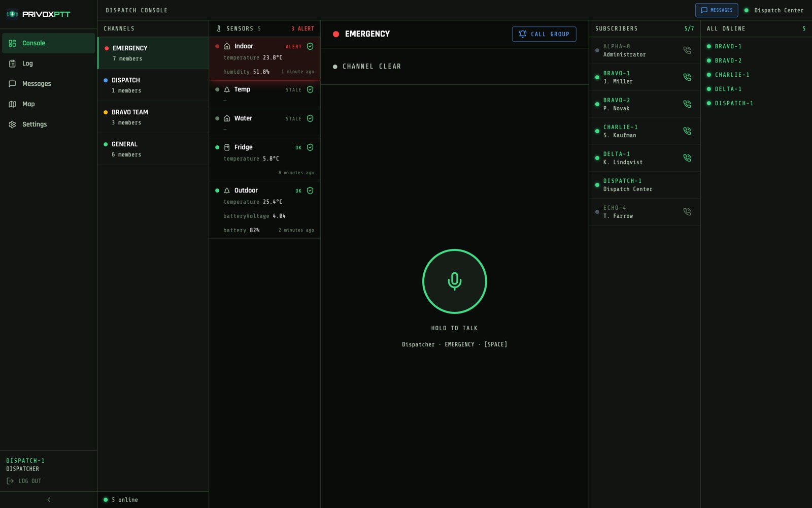Viewport: 812px width, 508px height.
Task: Select the DISPATCH channel
Action: 153,85
